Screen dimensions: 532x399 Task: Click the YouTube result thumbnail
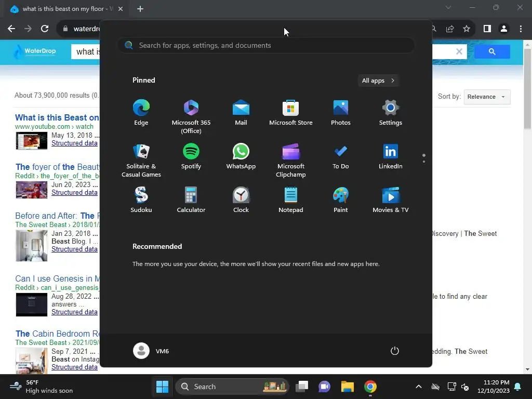coord(32,141)
